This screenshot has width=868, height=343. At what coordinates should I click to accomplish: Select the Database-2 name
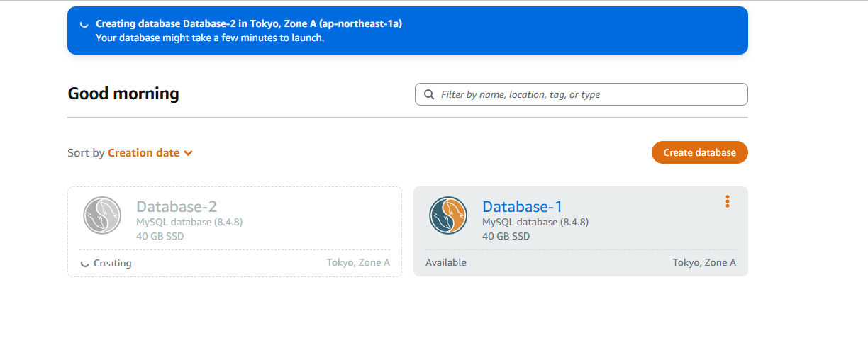(x=177, y=206)
